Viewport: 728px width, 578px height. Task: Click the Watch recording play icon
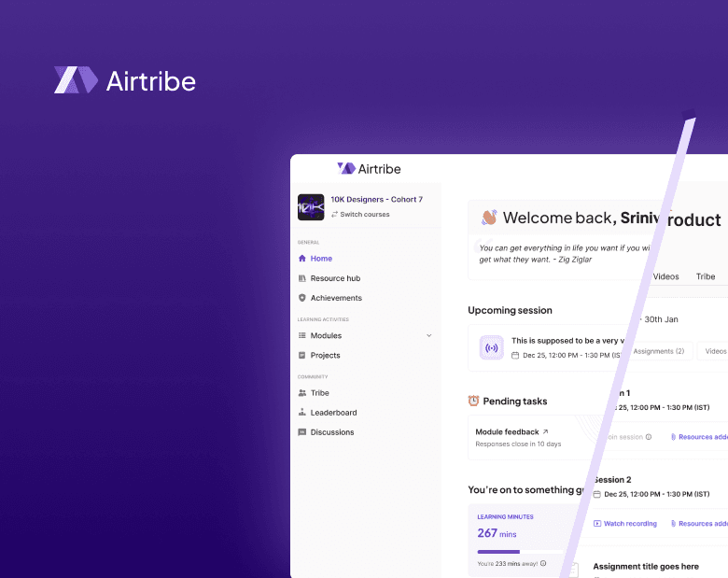[597, 524]
